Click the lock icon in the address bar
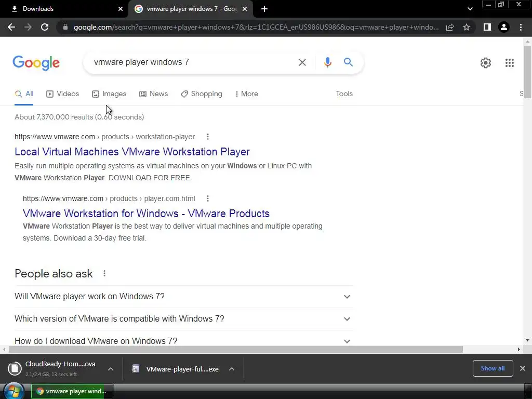 point(65,27)
